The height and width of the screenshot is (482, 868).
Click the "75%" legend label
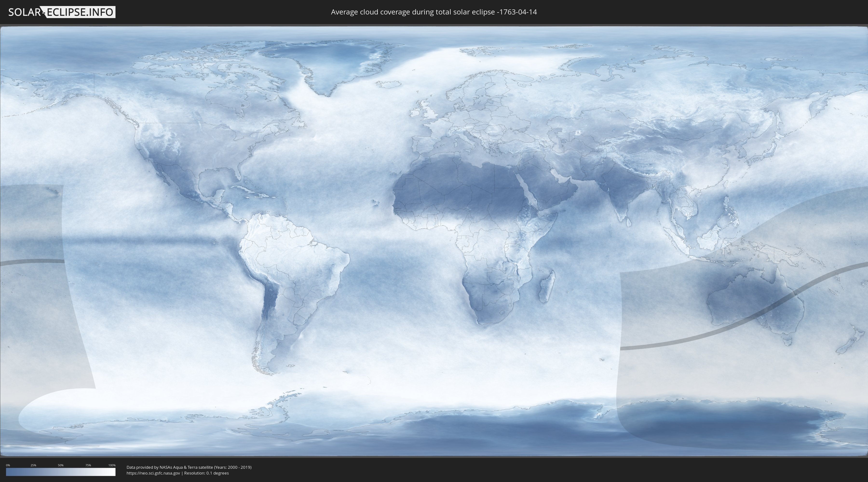click(88, 465)
